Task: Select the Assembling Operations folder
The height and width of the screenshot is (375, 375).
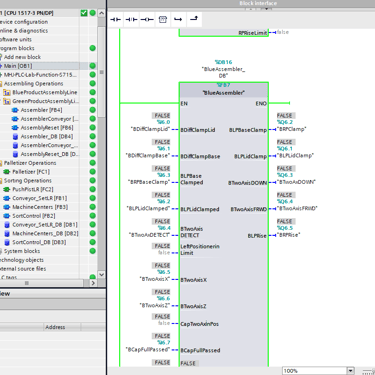Action: coord(33,84)
